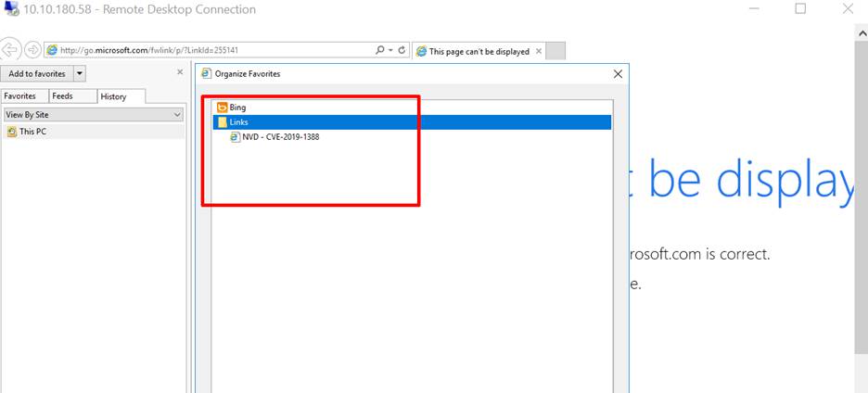Click the Add to favorites button
The width and height of the screenshot is (868, 393).
coord(37,73)
